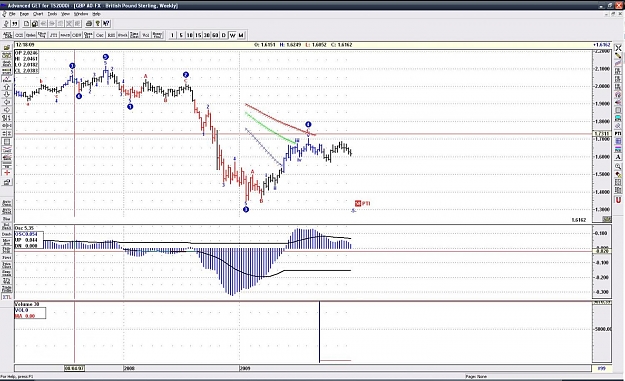Click the 'Volume 30' panel label
Viewport: 625px width, 381px height.
point(27,304)
